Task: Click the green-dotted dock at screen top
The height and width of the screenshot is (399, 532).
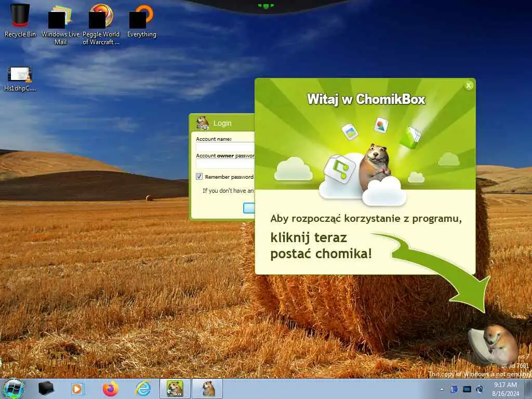Action: 266,6
